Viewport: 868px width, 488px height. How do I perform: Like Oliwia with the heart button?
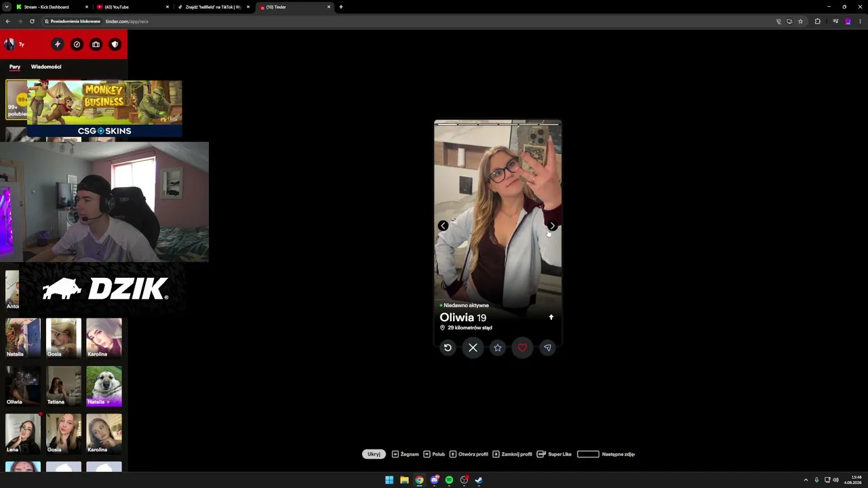coord(522,348)
